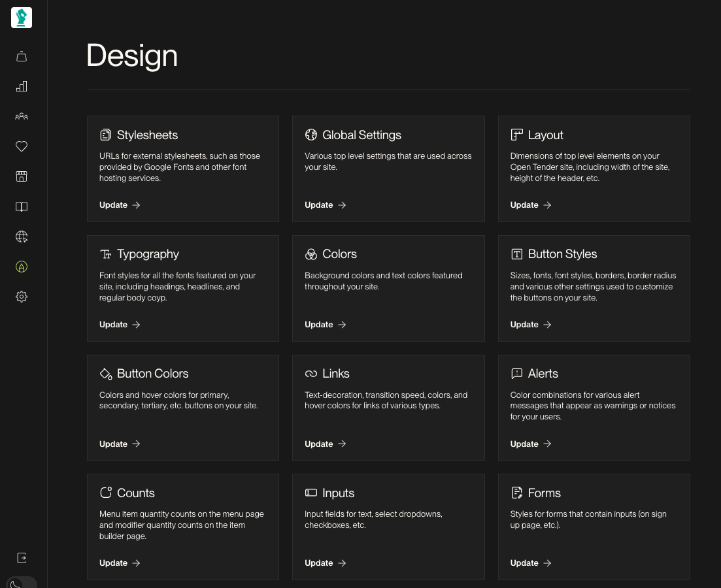Open the customers group icon in sidebar

22,116
